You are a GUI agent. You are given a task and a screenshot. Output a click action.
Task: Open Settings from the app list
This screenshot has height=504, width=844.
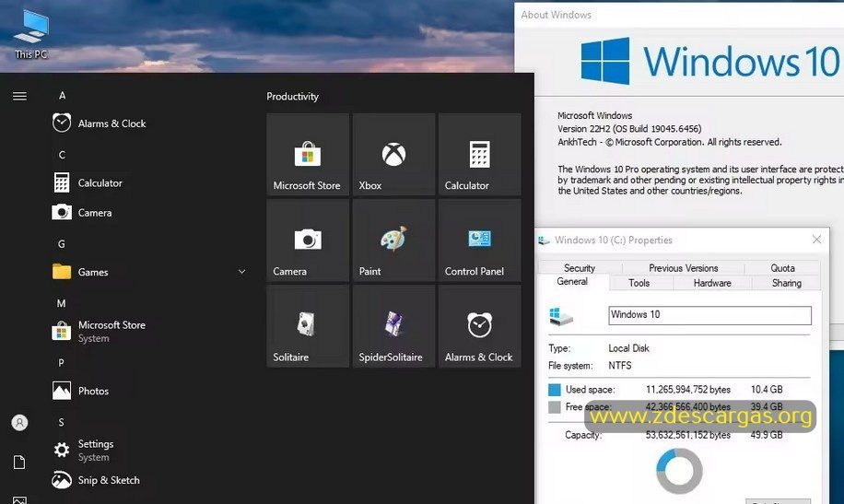83,451
